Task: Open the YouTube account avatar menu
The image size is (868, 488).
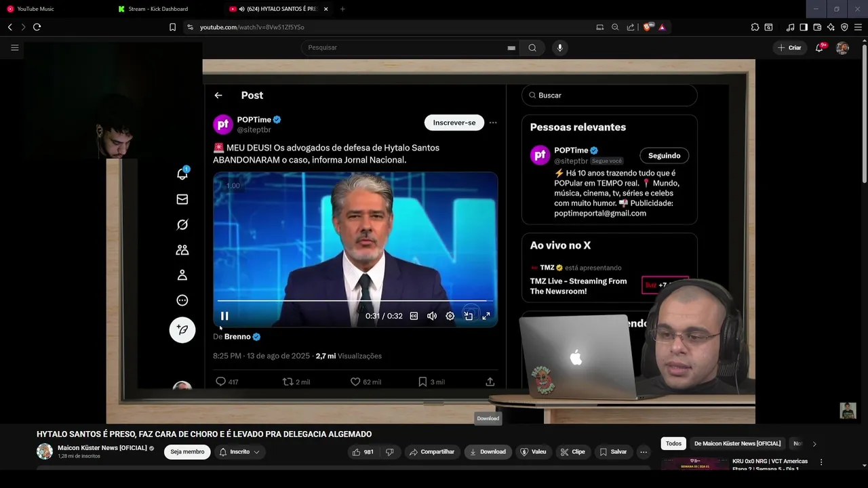Action: (x=842, y=47)
